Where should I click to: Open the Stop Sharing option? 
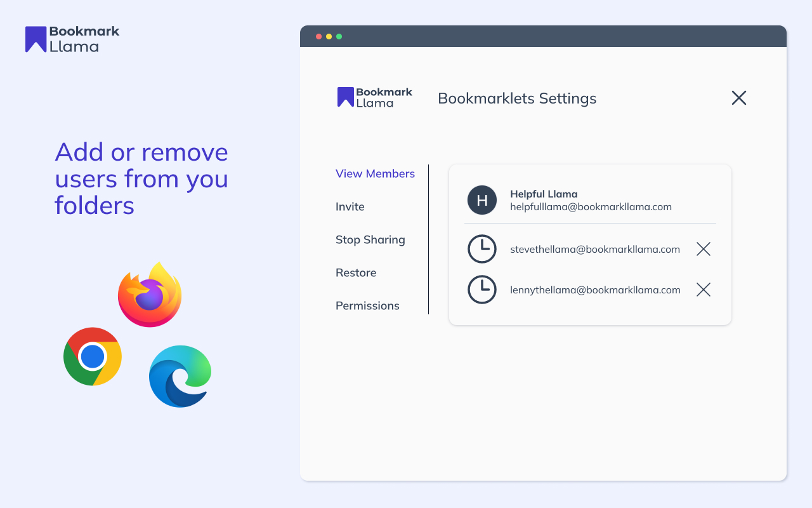click(x=370, y=239)
